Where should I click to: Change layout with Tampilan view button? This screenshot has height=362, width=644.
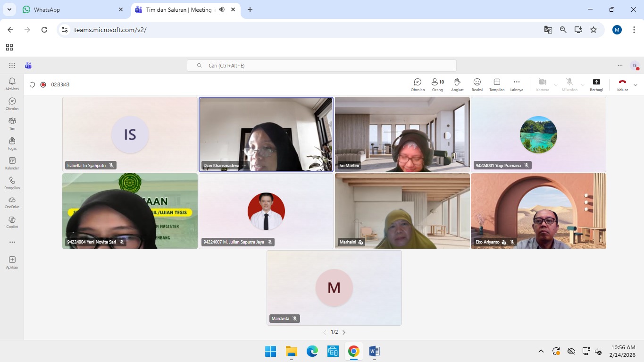pyautogui.click(x=497, y=84)
